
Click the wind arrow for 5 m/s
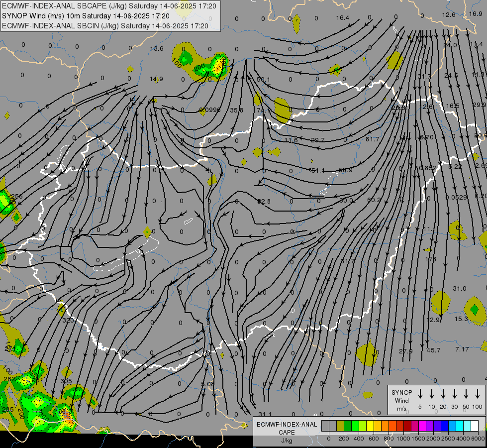click(x=420, y=394)
